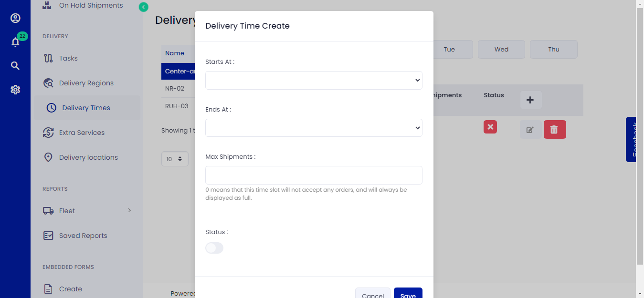This screenshot has width=644, height=298.
Task: Open the Starts At dropdown
Action: pos(313,80)
